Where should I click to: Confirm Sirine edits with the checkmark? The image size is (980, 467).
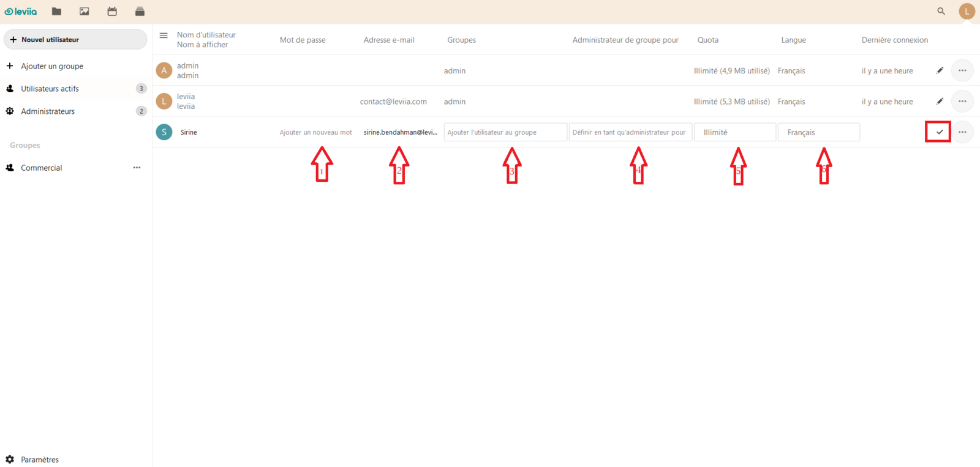pos(938,132)
